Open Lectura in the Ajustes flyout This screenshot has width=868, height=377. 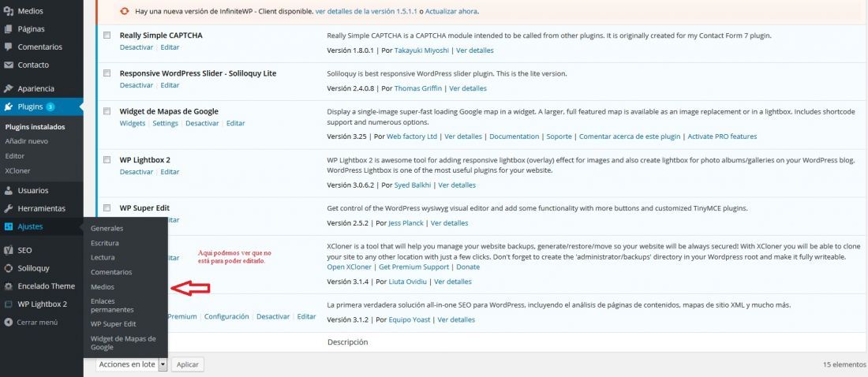pos(103,257)
